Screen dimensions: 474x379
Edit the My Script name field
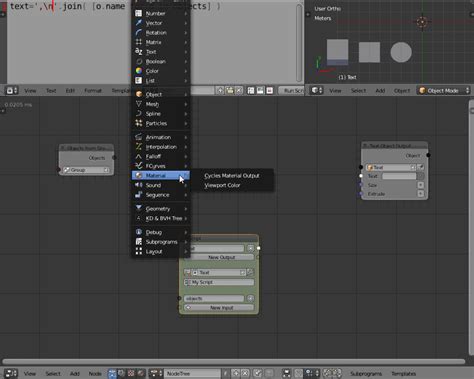(x=219, y=282)
